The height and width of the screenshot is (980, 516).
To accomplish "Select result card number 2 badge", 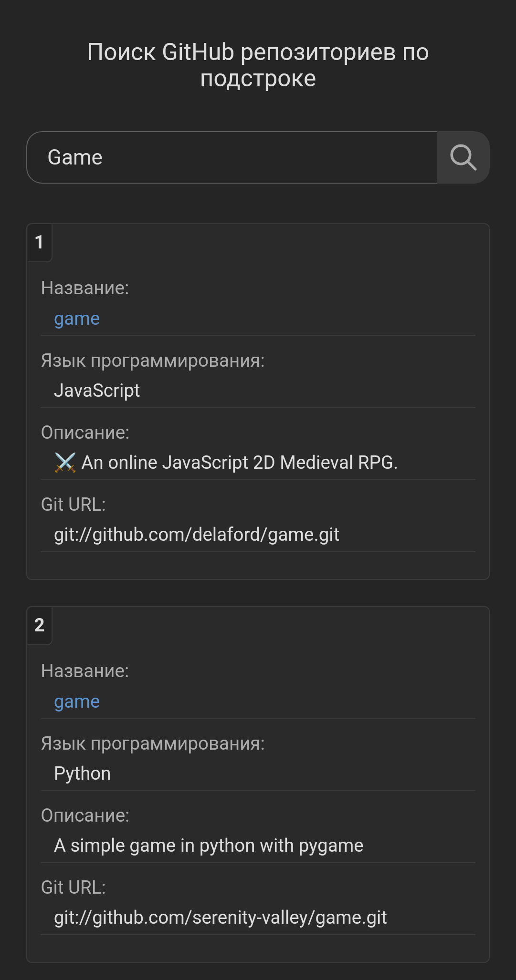I will pyautogui.click(x=40, y=625).
